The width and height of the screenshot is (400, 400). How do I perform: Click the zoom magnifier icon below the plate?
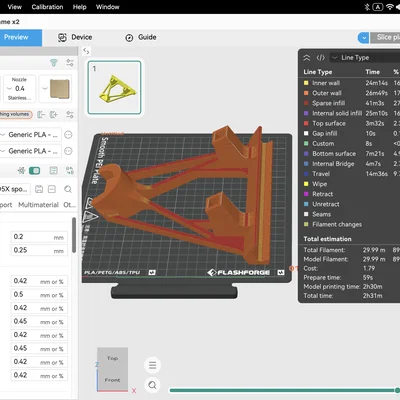(152, 385)
